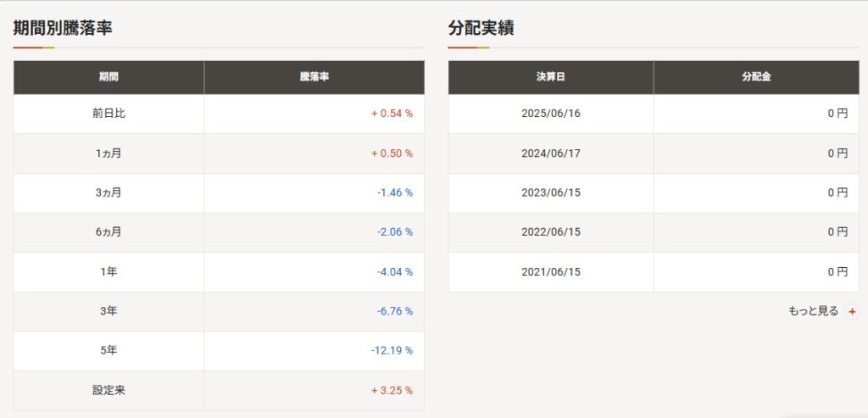Select the 2024/06/17 settlement date row
Screen dimensions: 868x418
pos(551,153)
